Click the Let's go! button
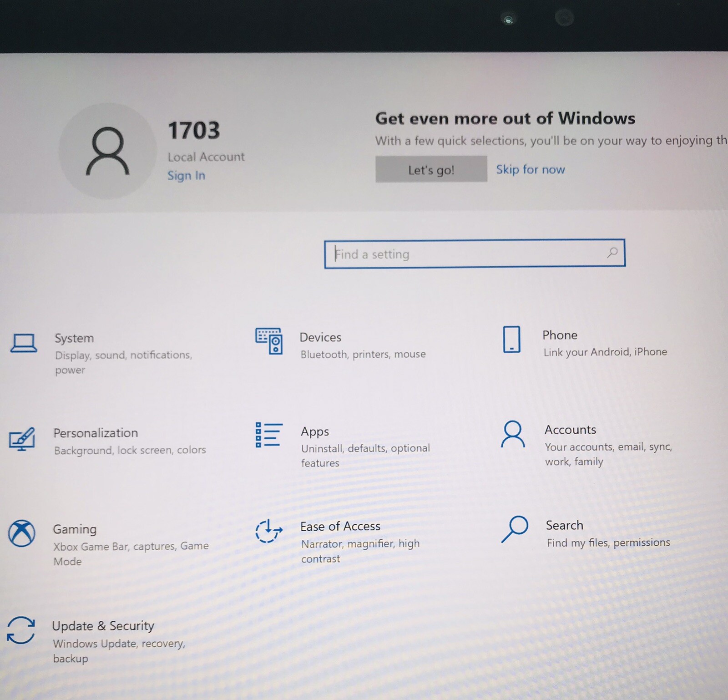728x700 pixels. [x=431, y=170]
